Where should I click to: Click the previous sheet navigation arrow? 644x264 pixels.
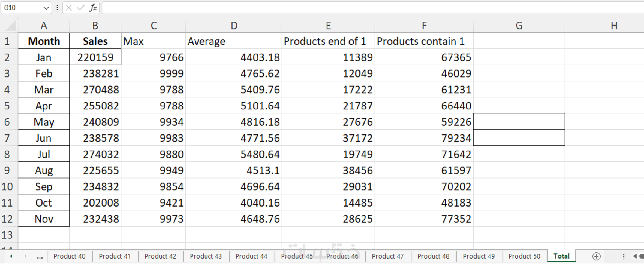click(11, 256)
